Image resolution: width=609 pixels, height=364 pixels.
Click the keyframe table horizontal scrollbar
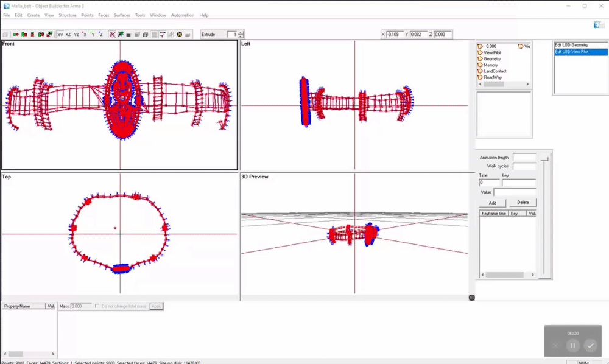508,275
